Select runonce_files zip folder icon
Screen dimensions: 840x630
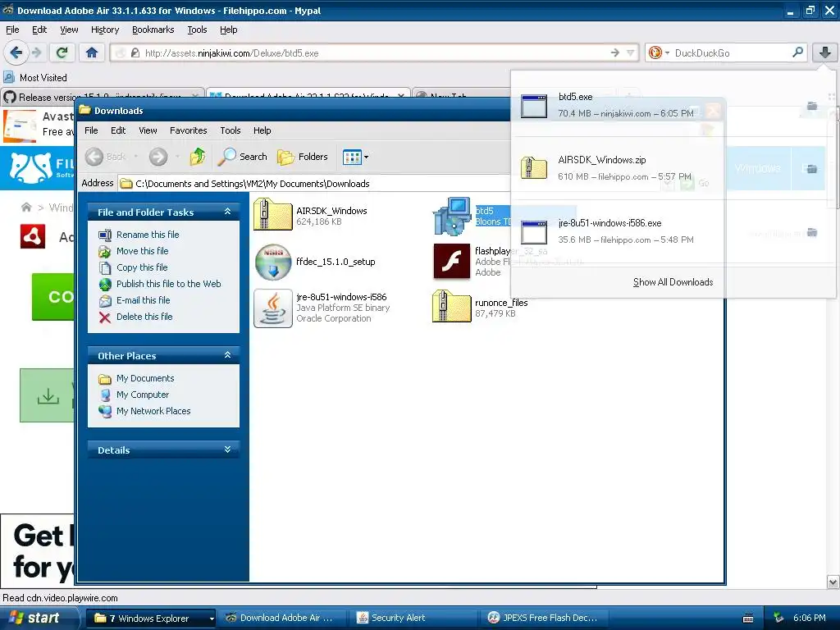(452, 306)
